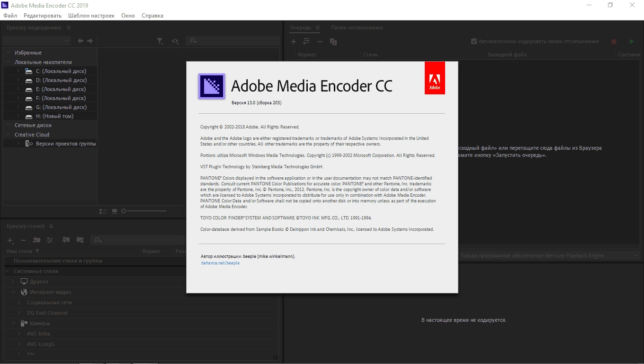Open the Справка menu
This screenshot has width=644, height=364.
coord(152,16)
